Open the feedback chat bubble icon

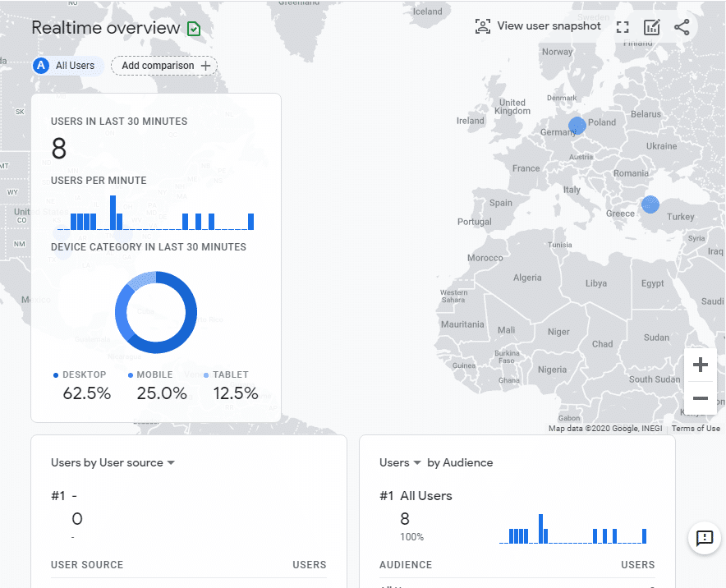click(x=704, y=538)
